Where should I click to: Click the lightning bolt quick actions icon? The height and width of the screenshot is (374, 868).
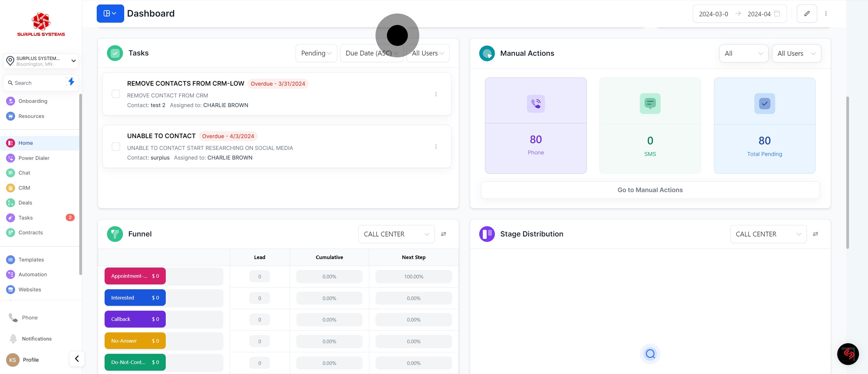point(71,82)
